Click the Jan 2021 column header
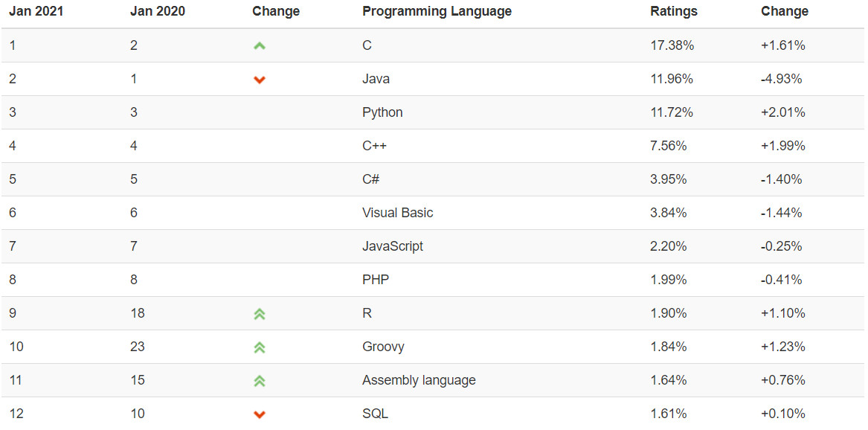Image resolution: width=868 pixels, height=430 pixels. coord(34,11)
